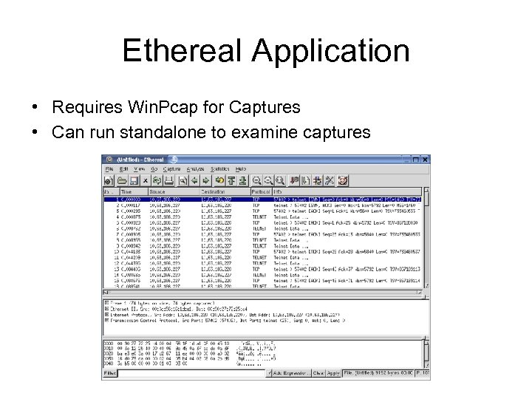Viewport: 532px width, 399px height.
Task: Click the Apply filter button
Action: point(333,373)
